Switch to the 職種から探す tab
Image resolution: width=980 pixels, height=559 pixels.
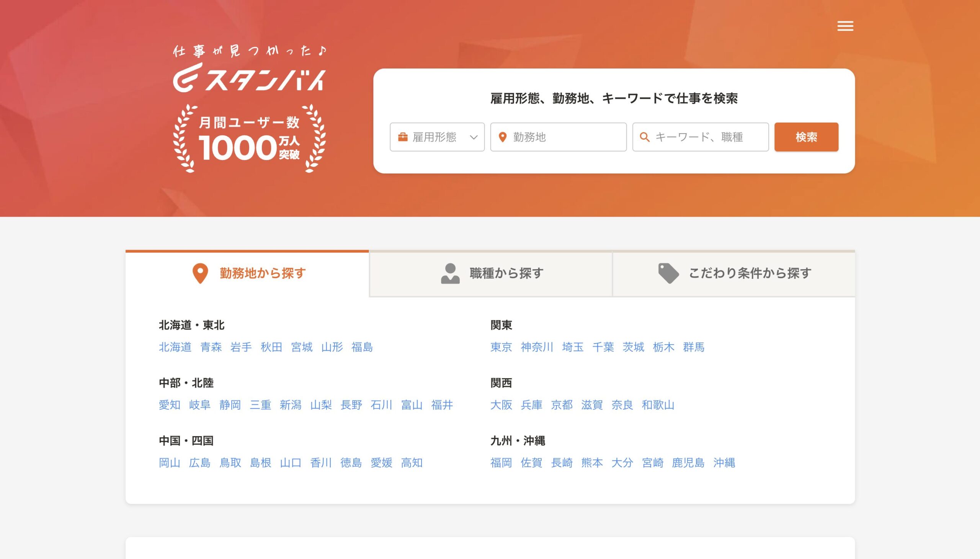coord(506,273)
